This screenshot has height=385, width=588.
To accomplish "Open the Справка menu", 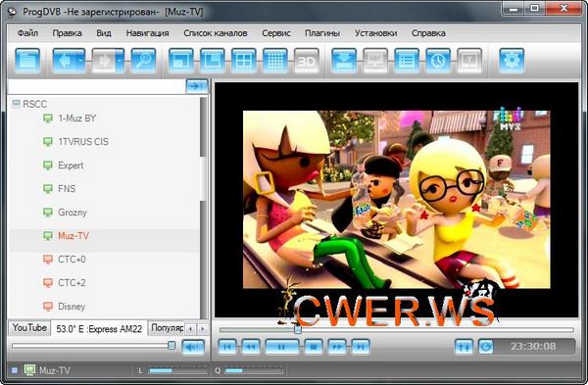I will [428, 33].
